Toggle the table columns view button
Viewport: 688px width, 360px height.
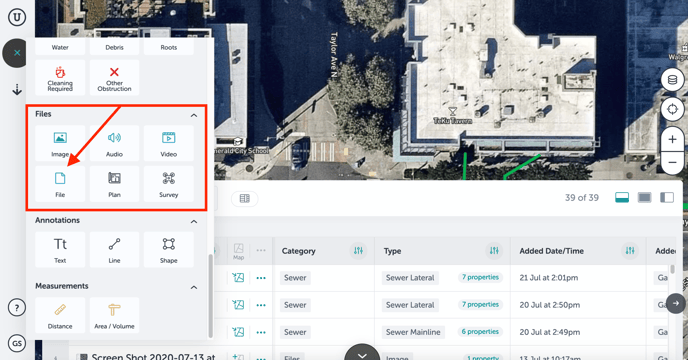pyautogui.click(x=244, y=198)
